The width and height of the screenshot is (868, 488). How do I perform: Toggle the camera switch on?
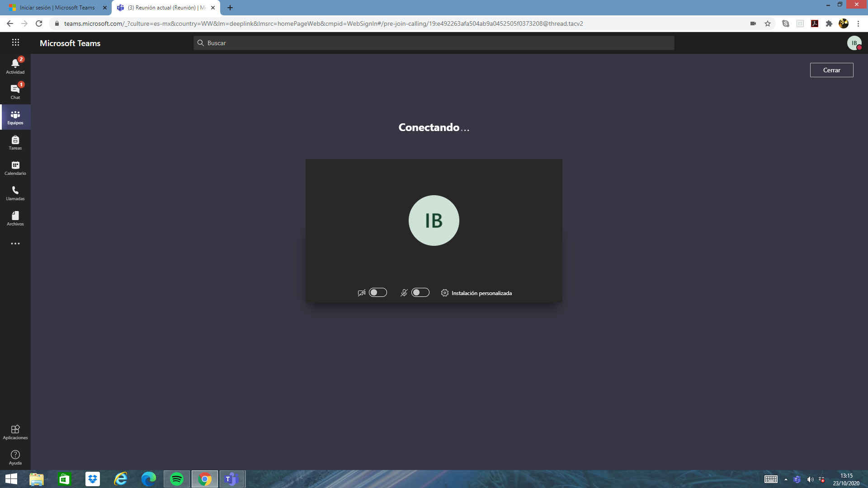point(378,293)
